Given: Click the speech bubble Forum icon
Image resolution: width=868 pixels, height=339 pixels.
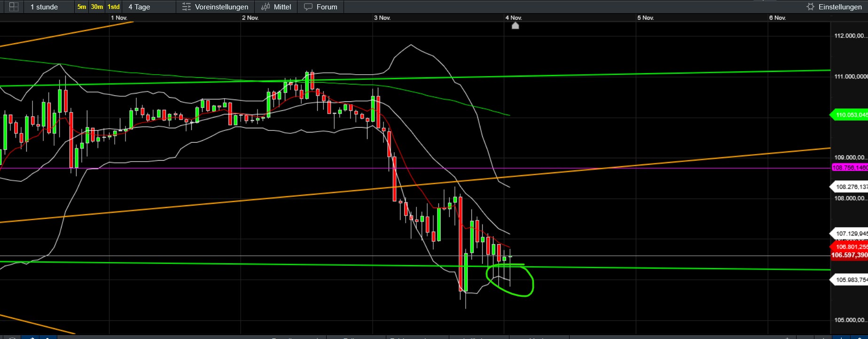Looking at the screenshot, I should click(x=308, y=7).
